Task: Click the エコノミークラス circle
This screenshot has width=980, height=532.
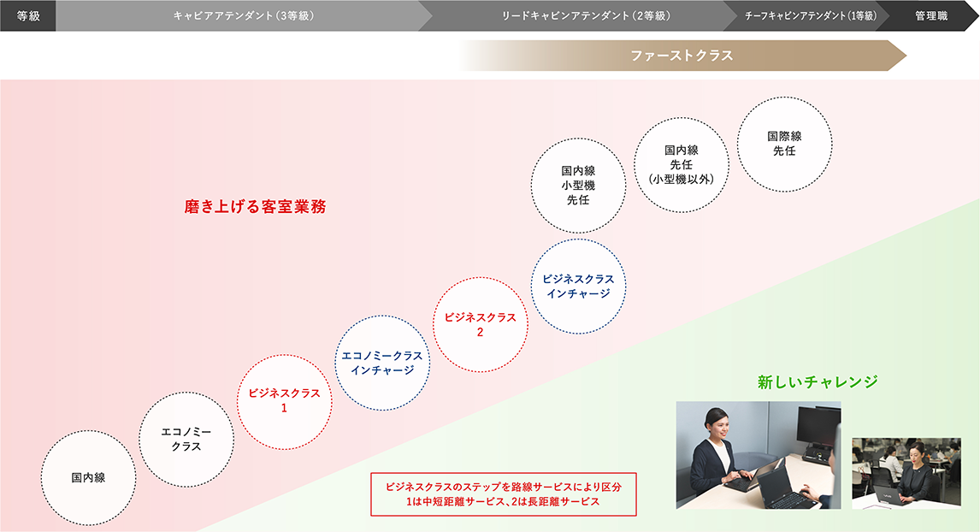Action: 186,440
